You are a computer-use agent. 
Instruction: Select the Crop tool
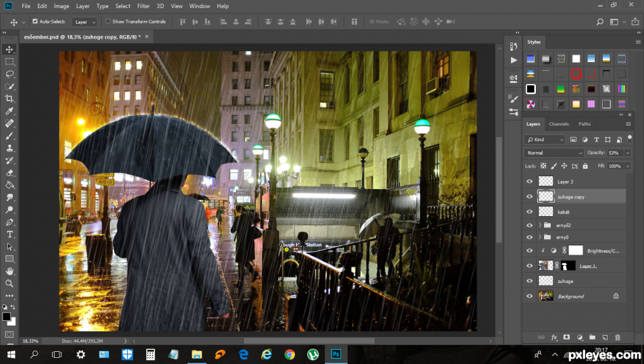[x=9, y=99]
